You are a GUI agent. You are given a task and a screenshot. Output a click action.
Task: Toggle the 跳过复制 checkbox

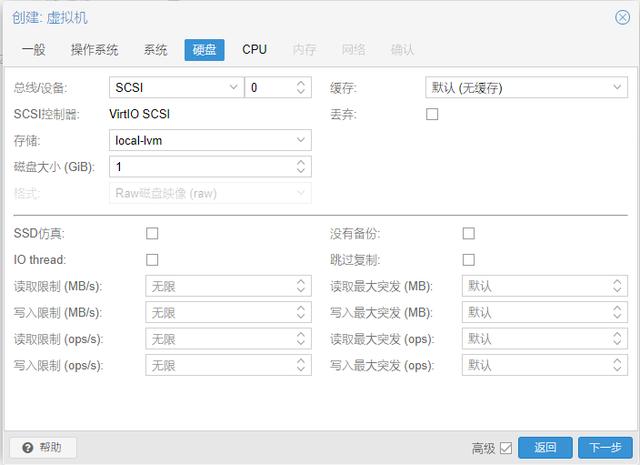469,260
